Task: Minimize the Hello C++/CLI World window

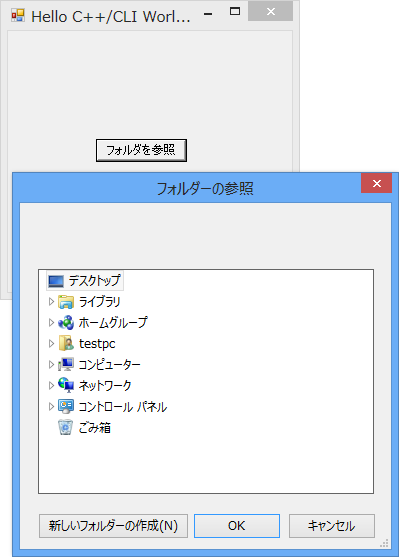Action: [208, 13]
